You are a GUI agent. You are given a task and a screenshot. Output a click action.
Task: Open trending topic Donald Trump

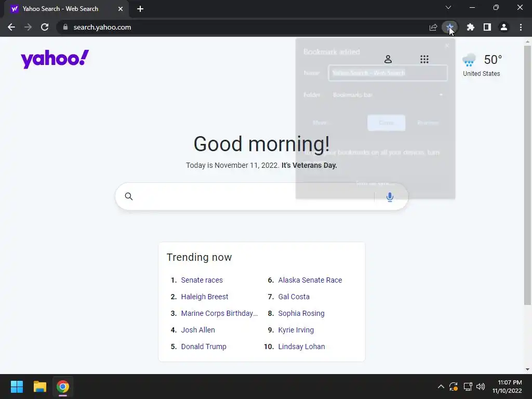point(204,347)
